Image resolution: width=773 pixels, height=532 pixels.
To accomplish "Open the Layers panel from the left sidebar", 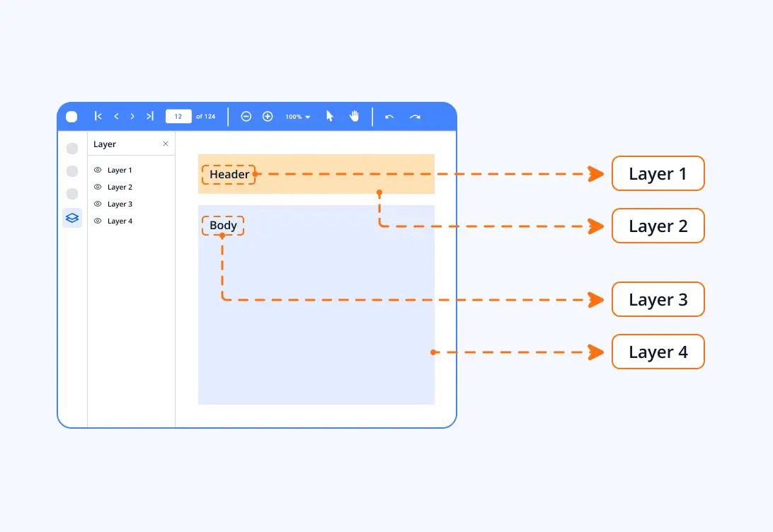I will [x=71, y=218].
